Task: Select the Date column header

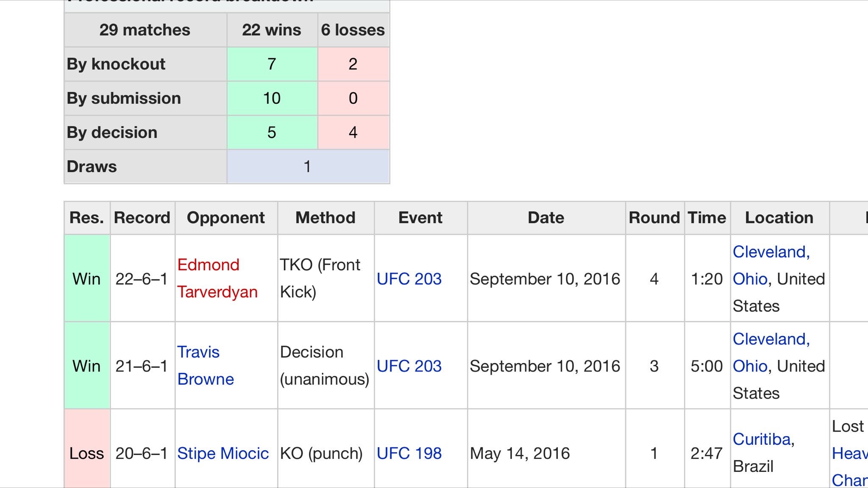Action: click(x=545, y=218)
